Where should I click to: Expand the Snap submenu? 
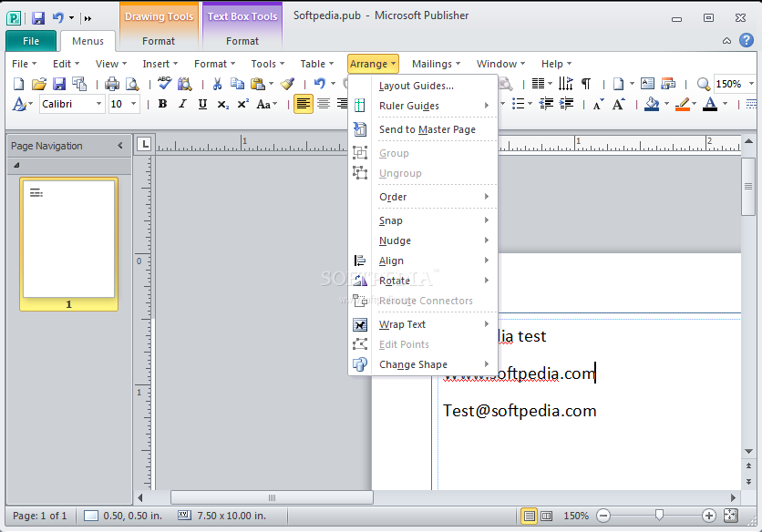(x=424, y=220)
